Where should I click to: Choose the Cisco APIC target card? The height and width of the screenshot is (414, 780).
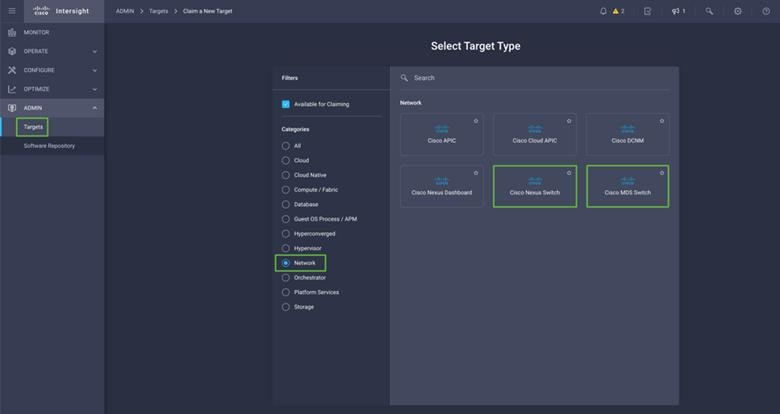[442, 134]
